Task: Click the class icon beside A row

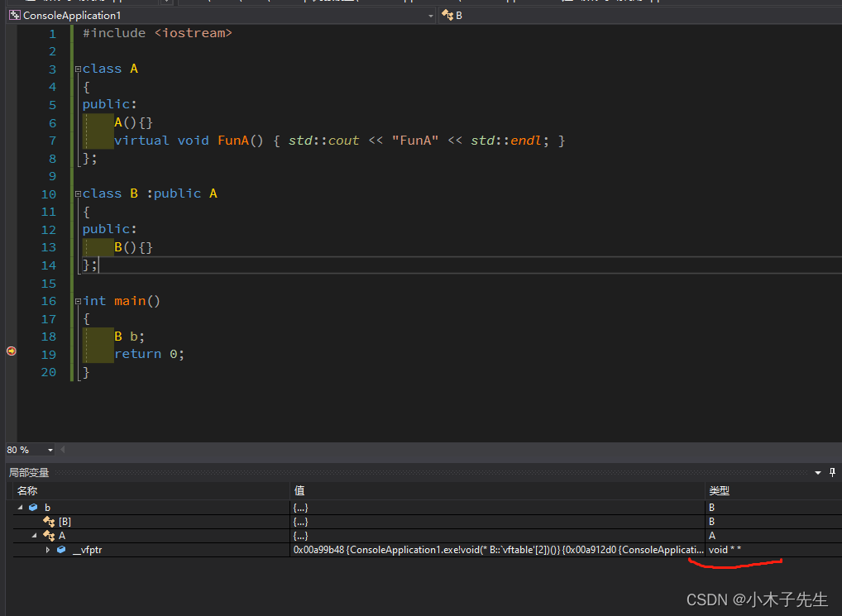Action: tap(49, 536)
